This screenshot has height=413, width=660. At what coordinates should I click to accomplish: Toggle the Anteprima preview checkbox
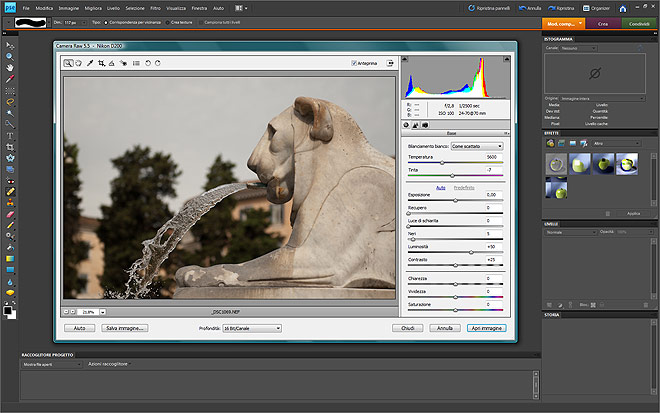tap(354, 63)
